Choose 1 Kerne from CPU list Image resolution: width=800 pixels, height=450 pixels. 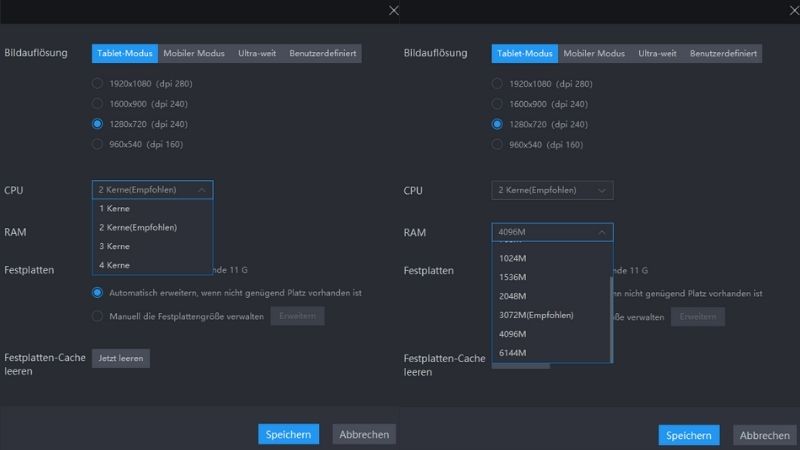point(153,209)
